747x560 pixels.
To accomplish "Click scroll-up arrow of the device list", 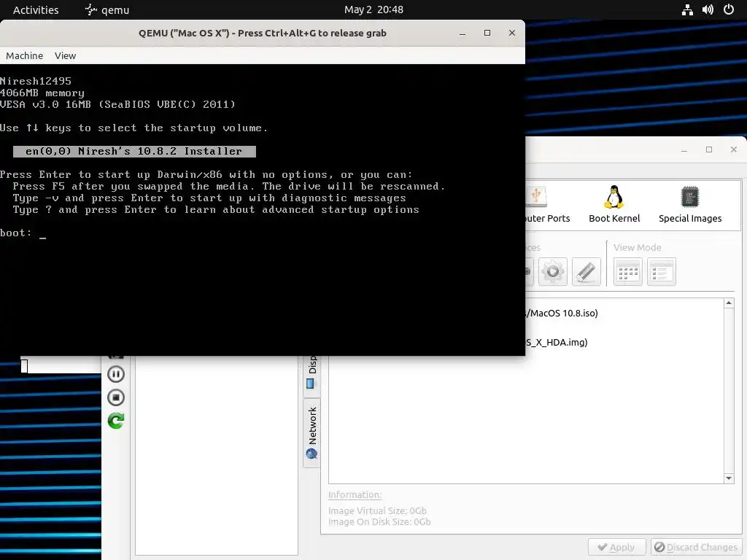I will point(729,303).
